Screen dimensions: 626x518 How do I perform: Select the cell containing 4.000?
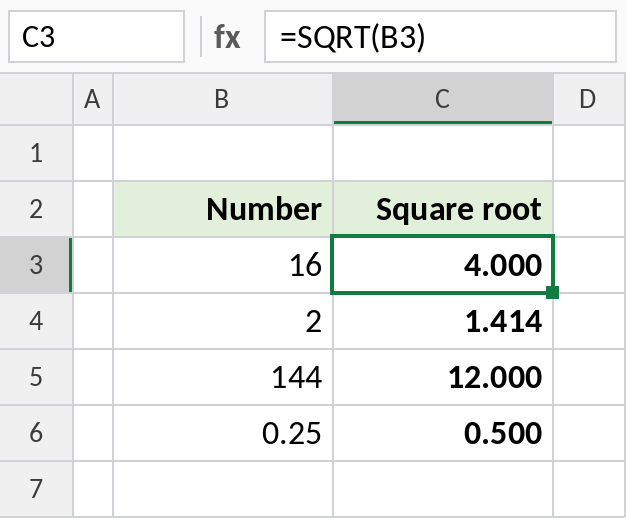443,265
